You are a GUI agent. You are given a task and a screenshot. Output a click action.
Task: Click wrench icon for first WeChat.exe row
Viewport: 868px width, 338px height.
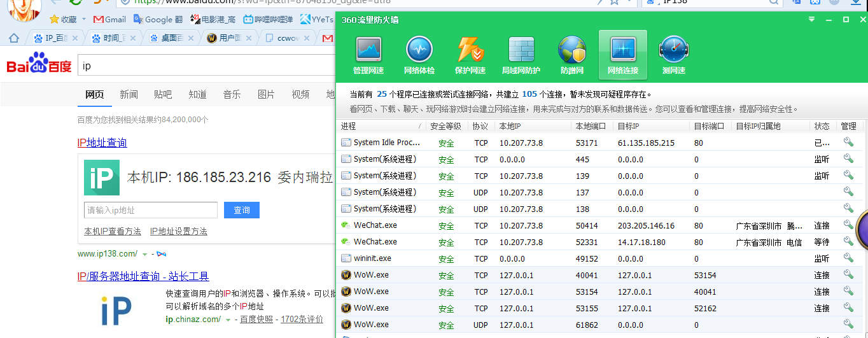[x=848, y=225]
